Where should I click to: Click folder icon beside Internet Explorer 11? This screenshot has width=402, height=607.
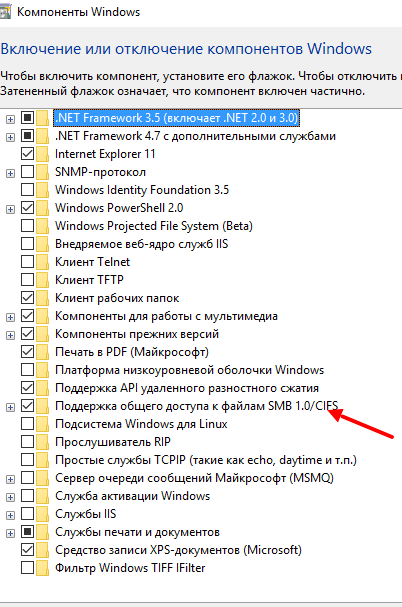pyautogui.click(x=43, y=154)
